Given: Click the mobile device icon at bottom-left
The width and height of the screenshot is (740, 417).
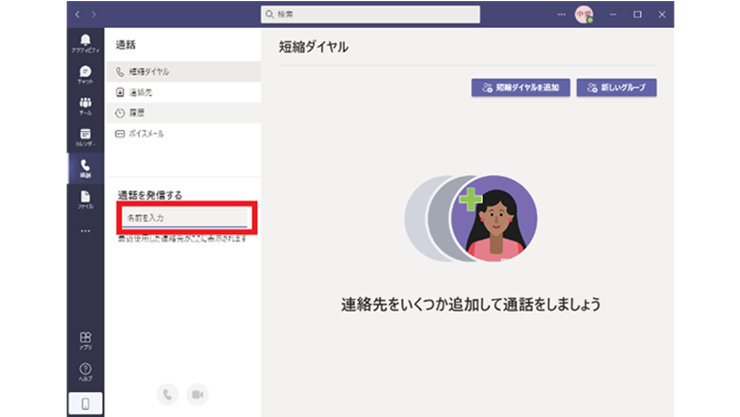Looking at the screenshot, I should pos(85,404).
